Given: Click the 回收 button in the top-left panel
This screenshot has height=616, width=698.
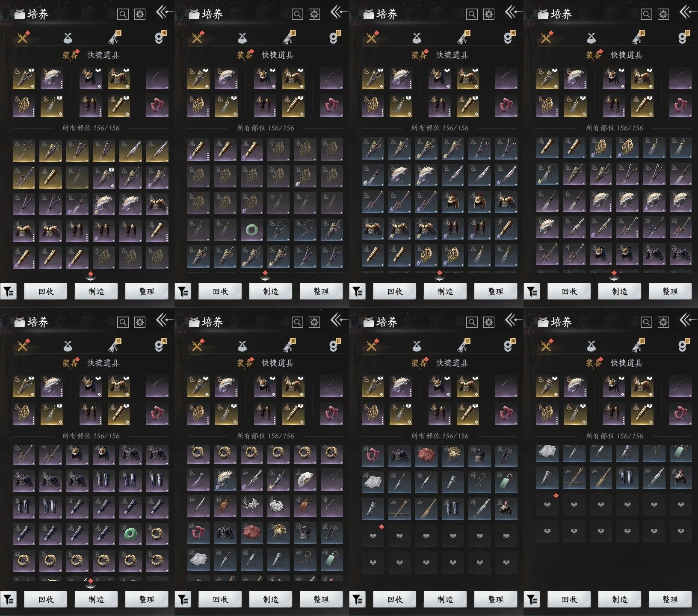Looking at the screenshot, I should coord(46,292).
